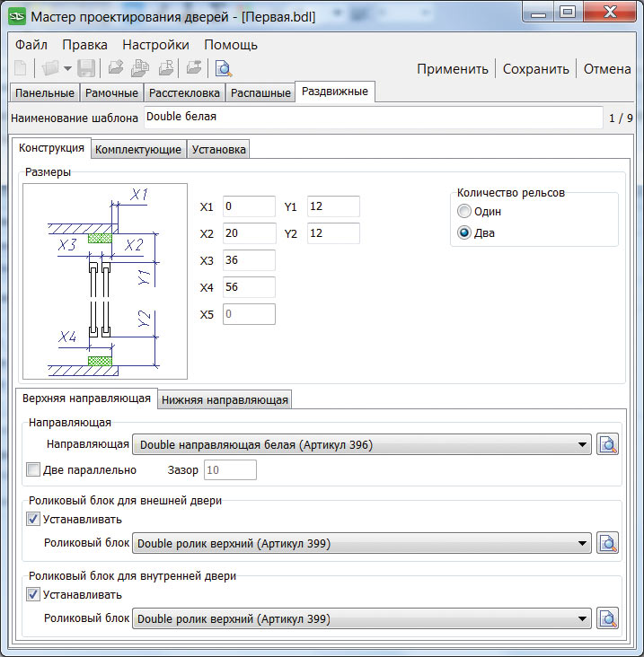Open browse icon for outer door roller block
The height and width of the screenshot is (657, 644).
pos(608,543)
